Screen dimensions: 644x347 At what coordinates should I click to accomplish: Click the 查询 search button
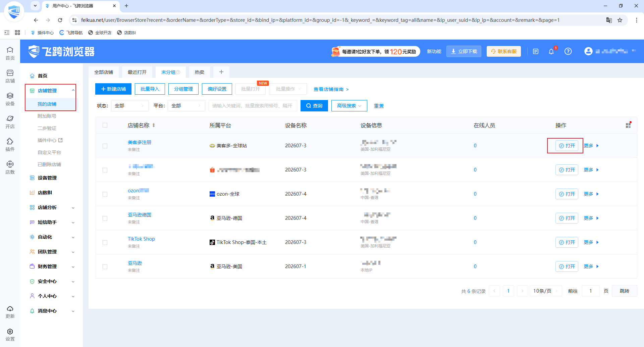(x=314, y=106)
